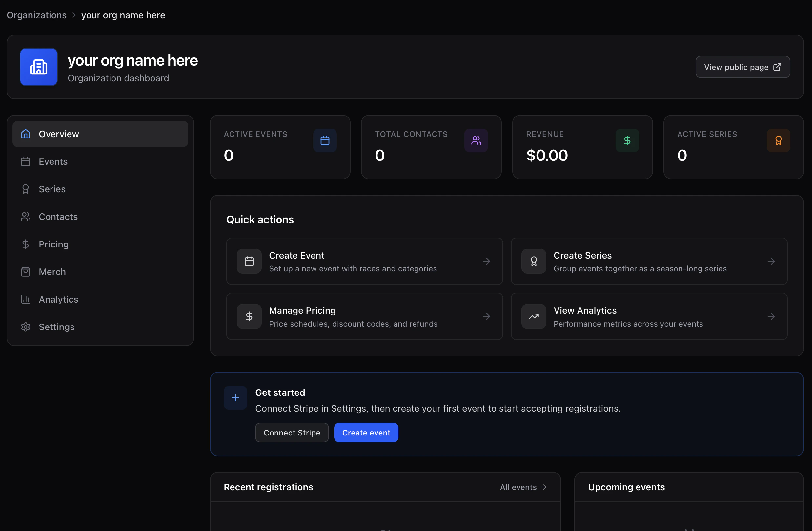Open the Create Series quick action
This screenshot has height=531, width=812.
(649, 261)
